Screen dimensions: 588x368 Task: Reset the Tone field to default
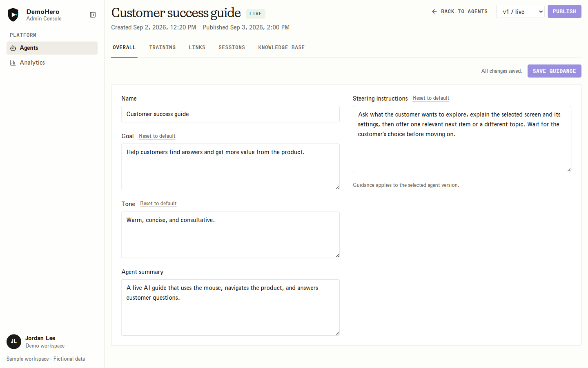(158, 204)
